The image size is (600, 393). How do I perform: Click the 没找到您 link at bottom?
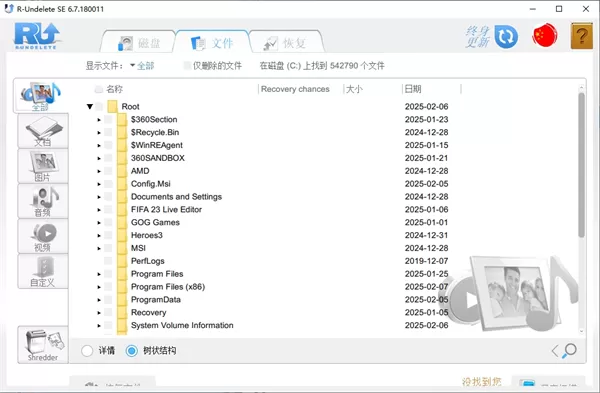coord(481,382)
